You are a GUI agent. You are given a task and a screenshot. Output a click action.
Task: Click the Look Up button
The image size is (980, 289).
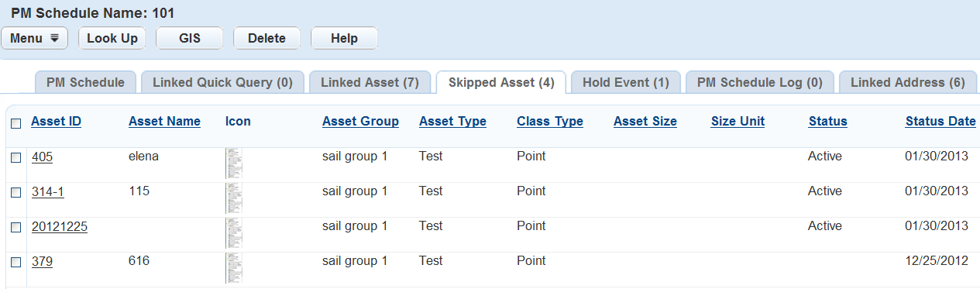(112, 38)
